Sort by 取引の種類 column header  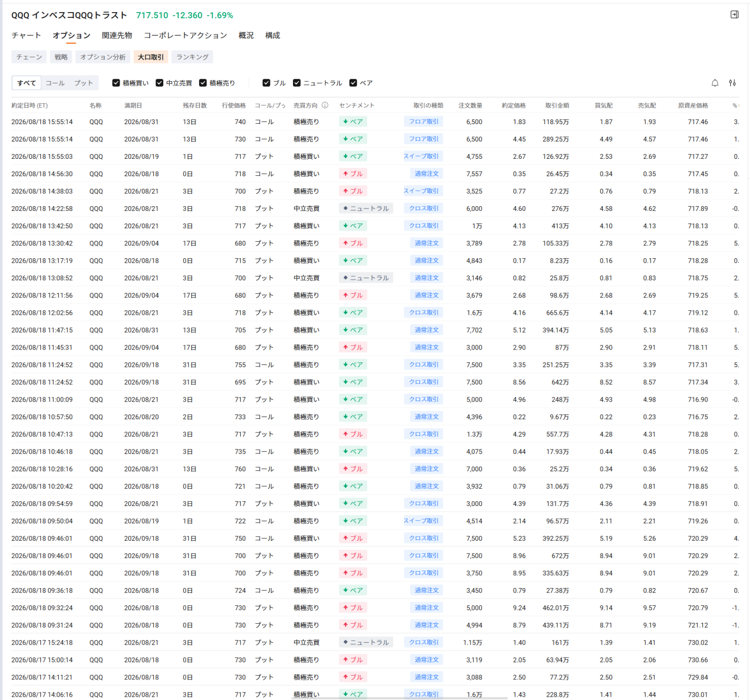click(x=428, y=105)
